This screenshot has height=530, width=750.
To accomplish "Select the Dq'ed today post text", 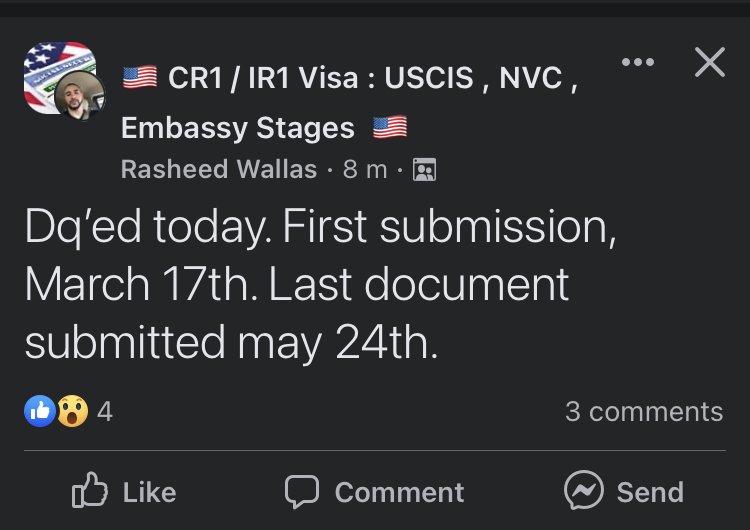I will pos(320,284).
